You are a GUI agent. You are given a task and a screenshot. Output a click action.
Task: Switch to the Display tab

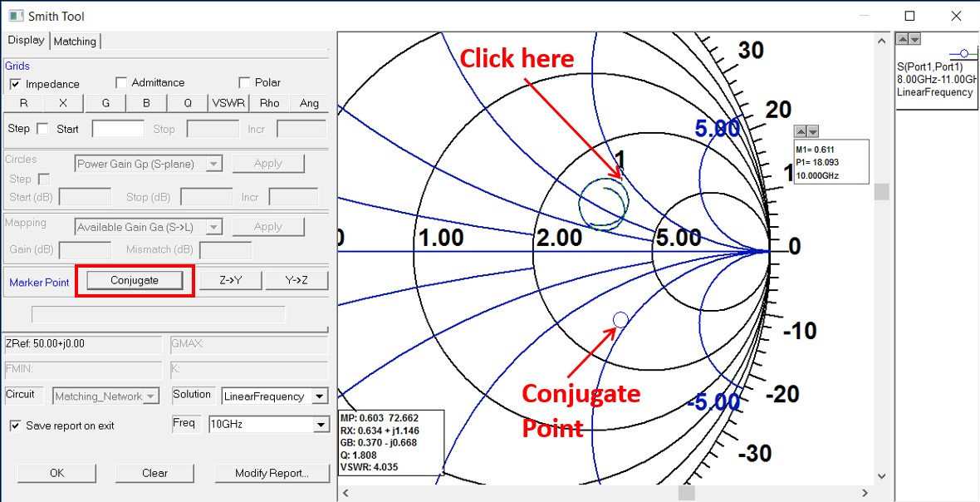tap(26, 40)
